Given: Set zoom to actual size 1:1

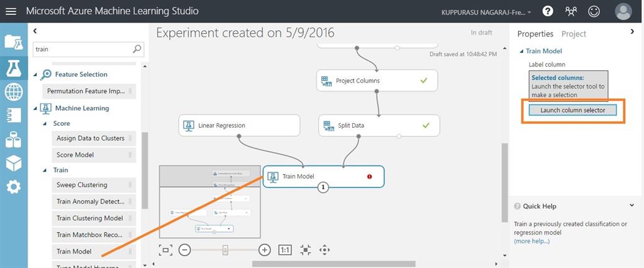Looking at the screenshot, I should [x=285, y=250].
